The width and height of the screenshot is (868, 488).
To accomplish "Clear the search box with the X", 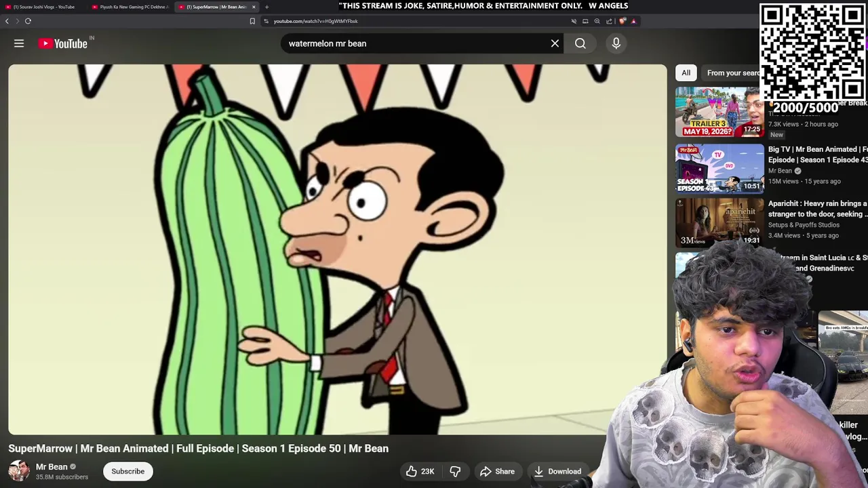I will point(555,43).
